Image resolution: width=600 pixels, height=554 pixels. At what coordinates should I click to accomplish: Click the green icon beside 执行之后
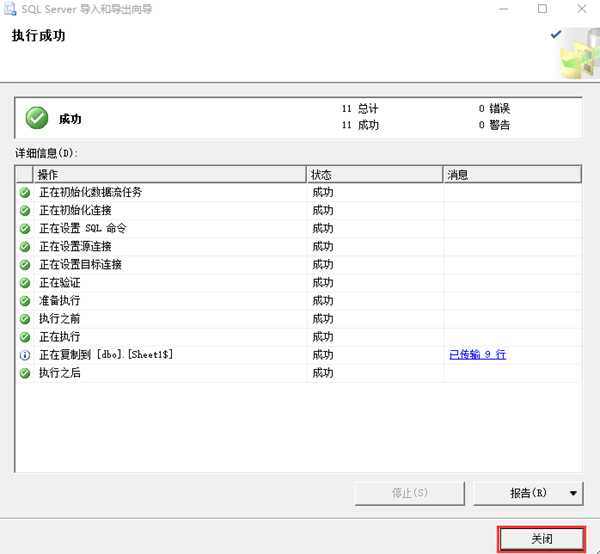[x=25, y=373]
